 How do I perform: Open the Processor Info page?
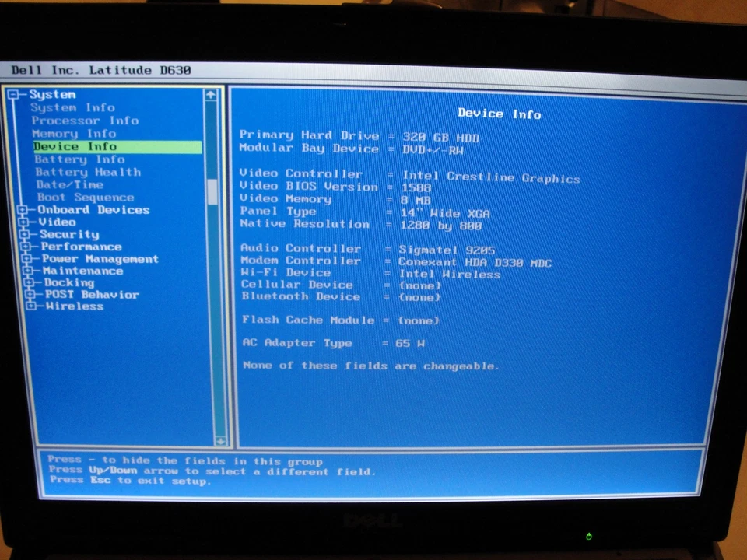[86, 121]
